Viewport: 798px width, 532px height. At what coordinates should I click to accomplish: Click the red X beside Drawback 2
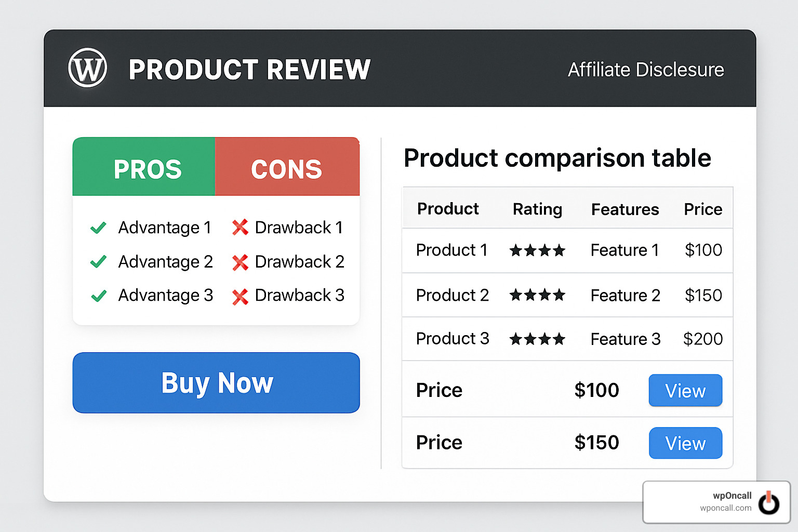pyautogui.click(x=240, y=262)
